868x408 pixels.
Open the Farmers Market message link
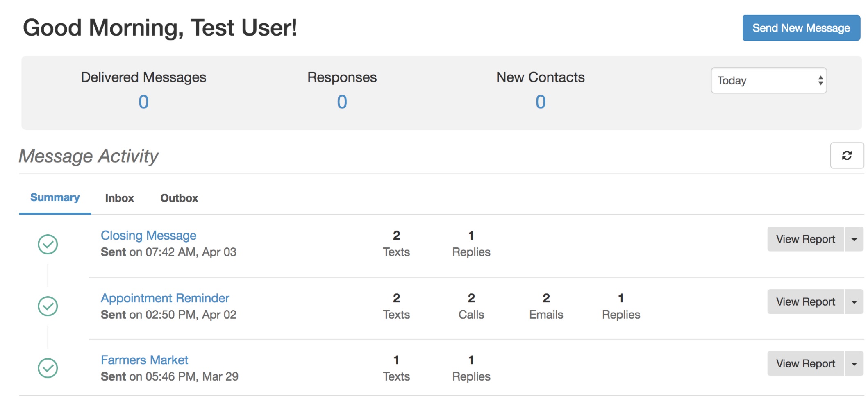[x=145, y=360]
